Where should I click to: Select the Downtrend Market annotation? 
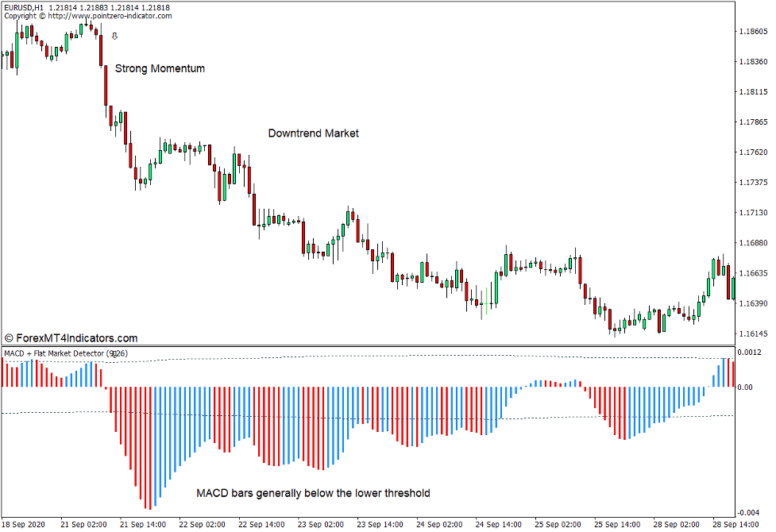tap(313, 133)
